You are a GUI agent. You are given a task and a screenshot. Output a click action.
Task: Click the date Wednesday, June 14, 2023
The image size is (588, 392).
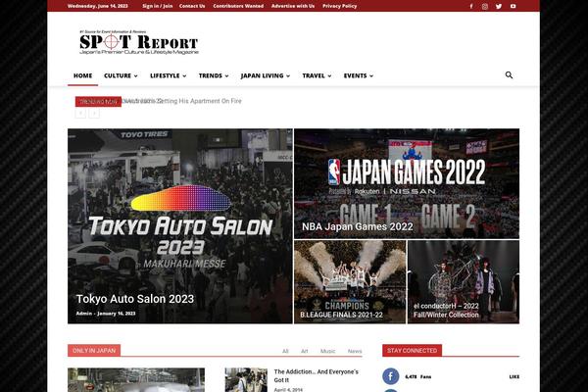point(97,6)
